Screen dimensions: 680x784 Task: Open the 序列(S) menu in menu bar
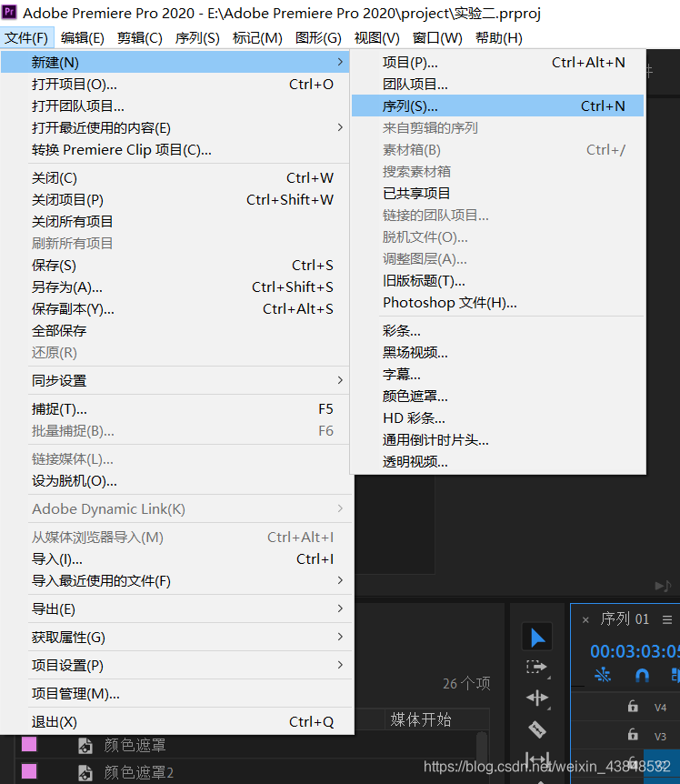[x=197, y=38]
